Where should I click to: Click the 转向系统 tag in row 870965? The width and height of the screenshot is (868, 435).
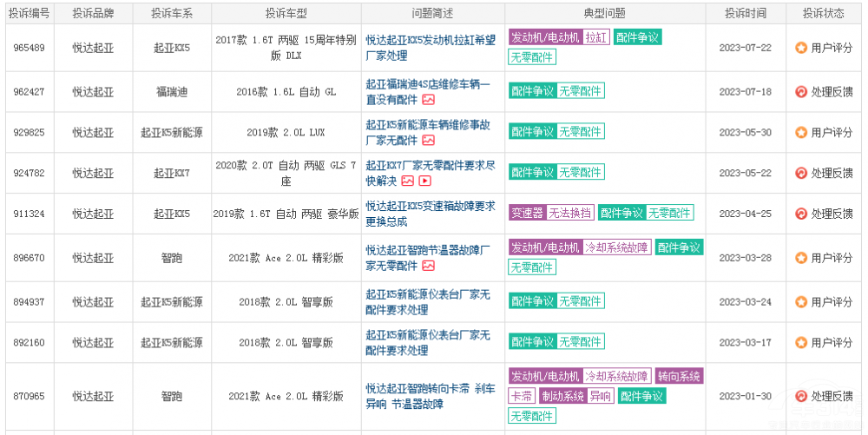click(679, 376)
